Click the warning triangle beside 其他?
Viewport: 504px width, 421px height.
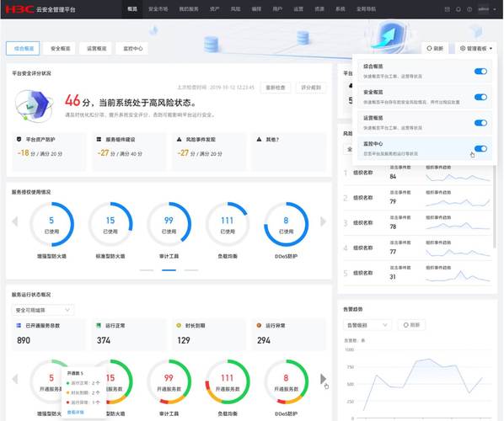coord(259,139)
